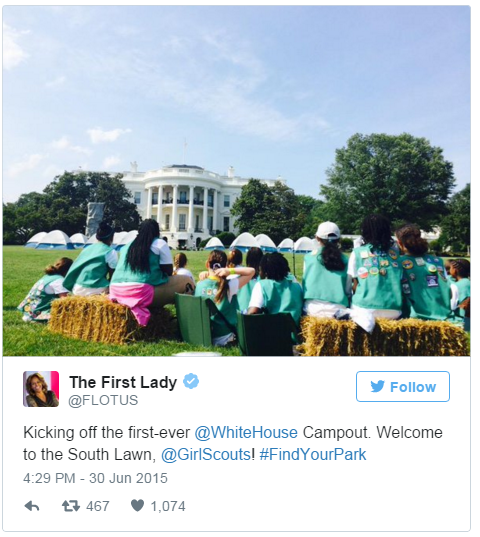480x537 pixels.
Task: Click the White House building in photo
Action: 185,202
